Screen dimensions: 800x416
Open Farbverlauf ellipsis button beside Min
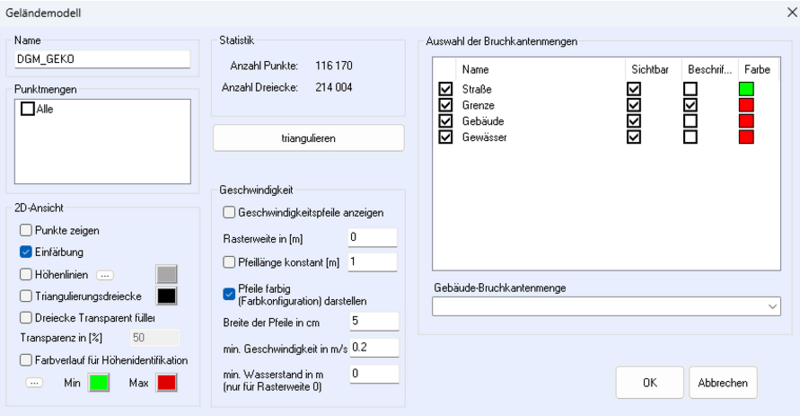point(32,382)
